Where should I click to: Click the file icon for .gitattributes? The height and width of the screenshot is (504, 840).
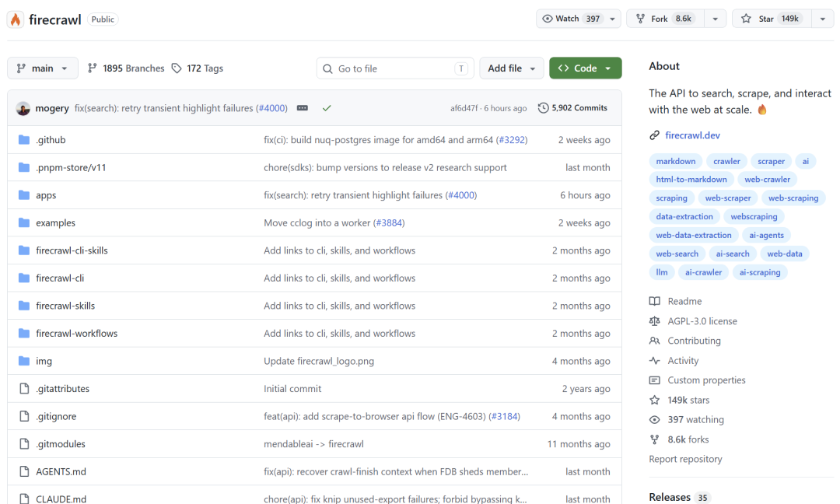tap(24, 388)
